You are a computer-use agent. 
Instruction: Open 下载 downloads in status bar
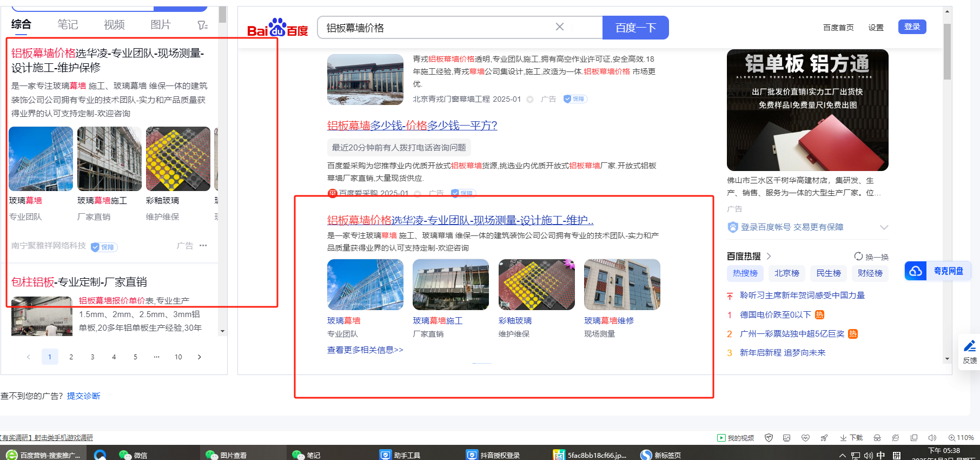[x=851, y=438]
